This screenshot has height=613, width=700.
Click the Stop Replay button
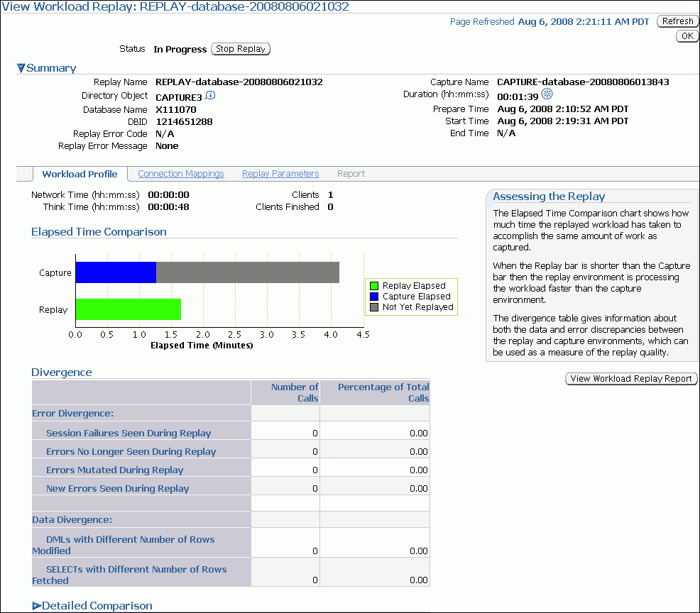pyautogui.click(x=241, y=49)
